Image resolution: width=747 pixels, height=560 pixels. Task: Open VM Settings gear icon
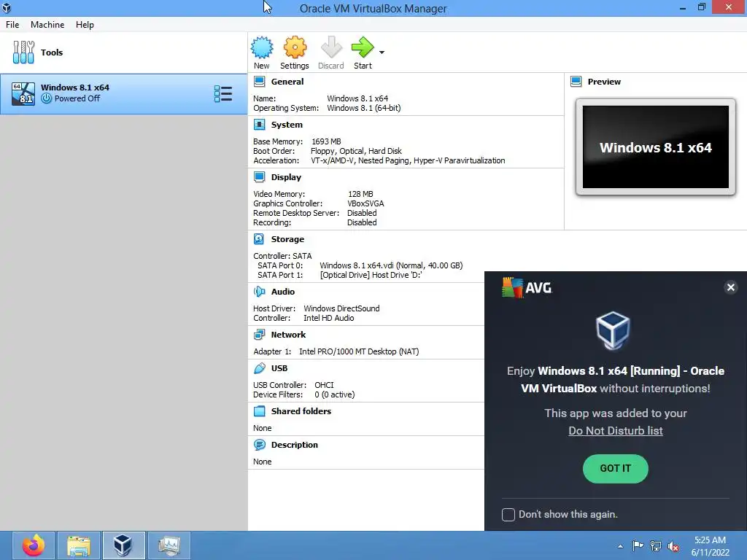click(295, 47)
